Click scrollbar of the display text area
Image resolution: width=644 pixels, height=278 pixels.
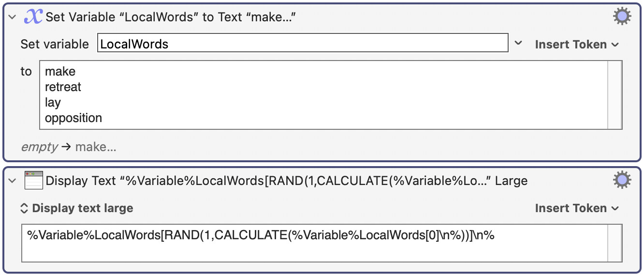[x=615, y=243]
